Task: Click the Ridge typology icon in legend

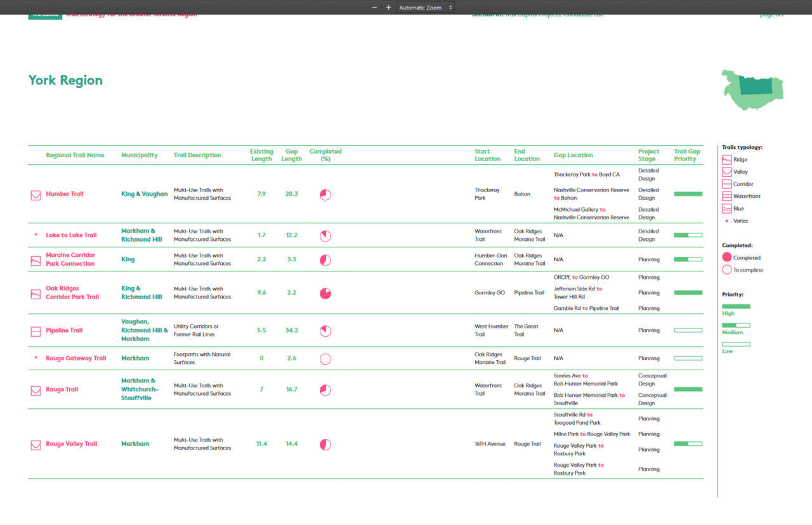Action: (x=727, y=160)
